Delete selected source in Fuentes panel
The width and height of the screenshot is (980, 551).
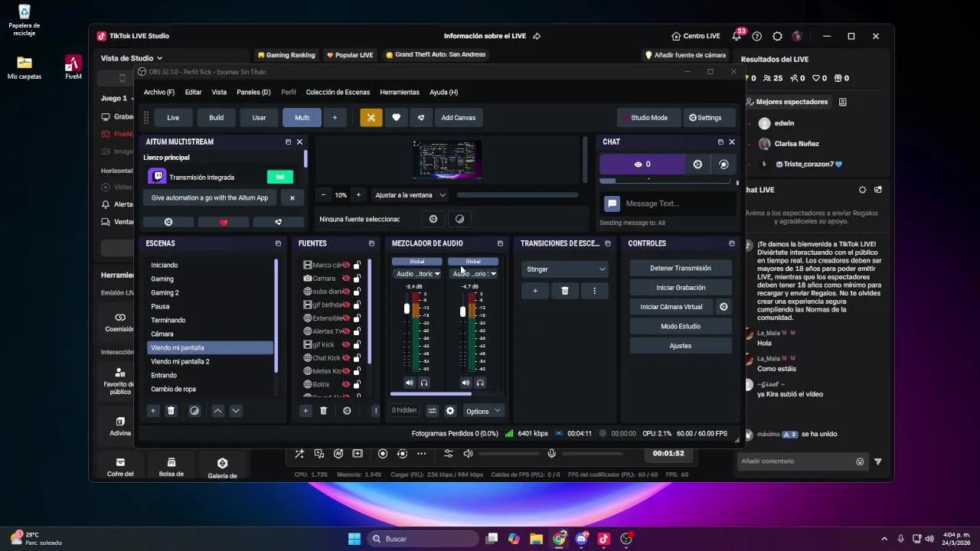pos(323,411)
